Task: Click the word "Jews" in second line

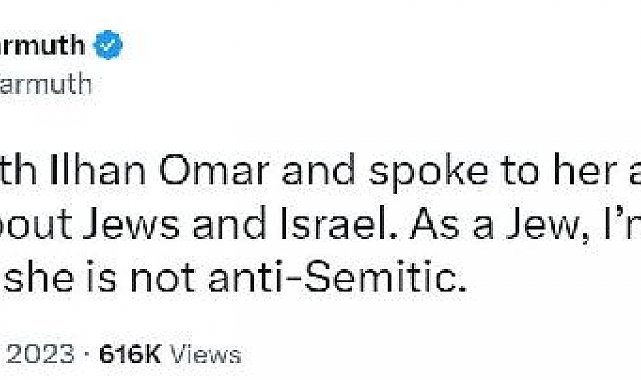Action: click(x=132, y=224)
